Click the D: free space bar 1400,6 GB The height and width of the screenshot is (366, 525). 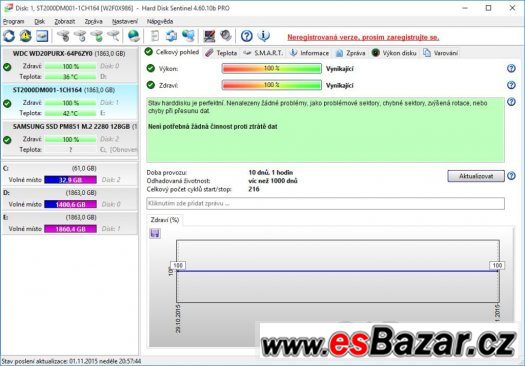tap(70, 204)
